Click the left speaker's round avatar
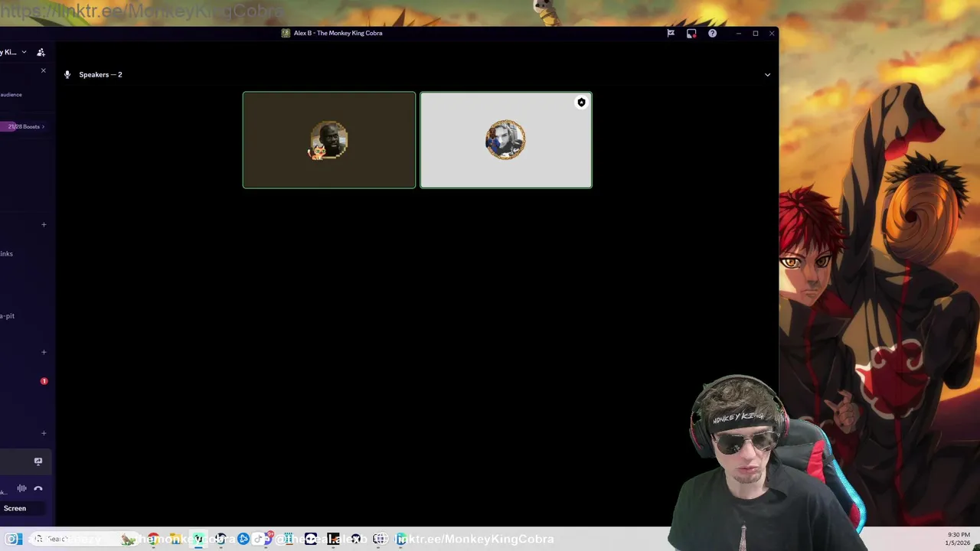The height and width of the screenshot is (551, 980). click(x=329, y=140)
